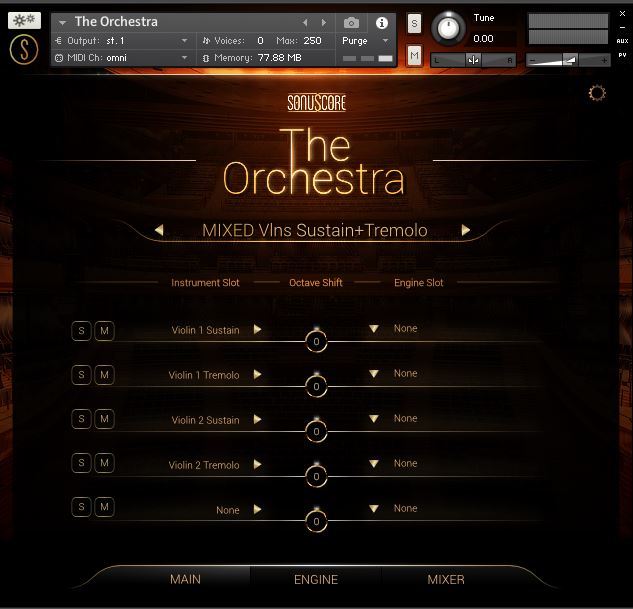Switch to the MAIN tab
The width and height of the screenshot is (633, 609).
tap(185, 579)
